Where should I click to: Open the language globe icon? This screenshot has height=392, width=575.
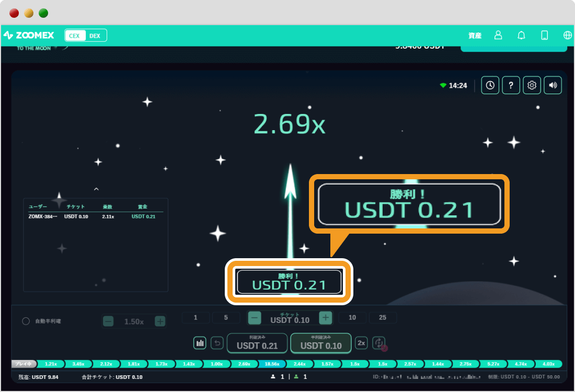567,36
